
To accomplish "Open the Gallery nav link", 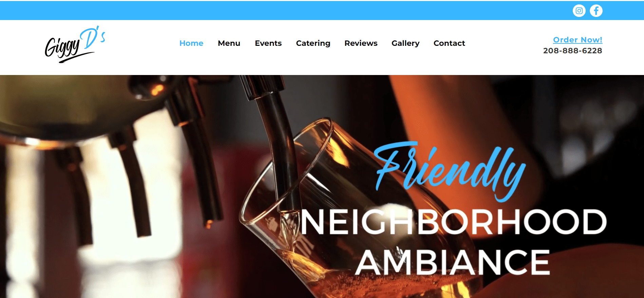I will [405, 43].
